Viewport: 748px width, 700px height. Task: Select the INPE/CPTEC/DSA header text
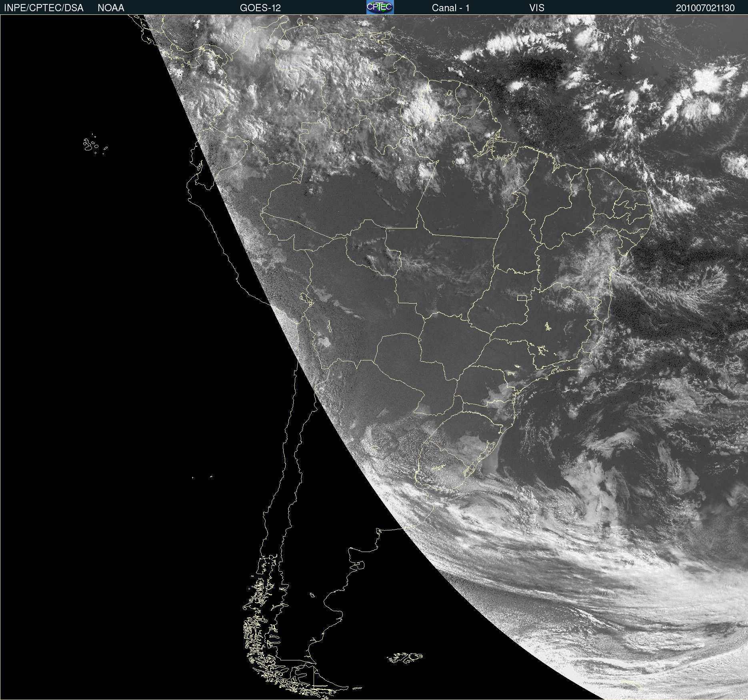click(44, 8)
